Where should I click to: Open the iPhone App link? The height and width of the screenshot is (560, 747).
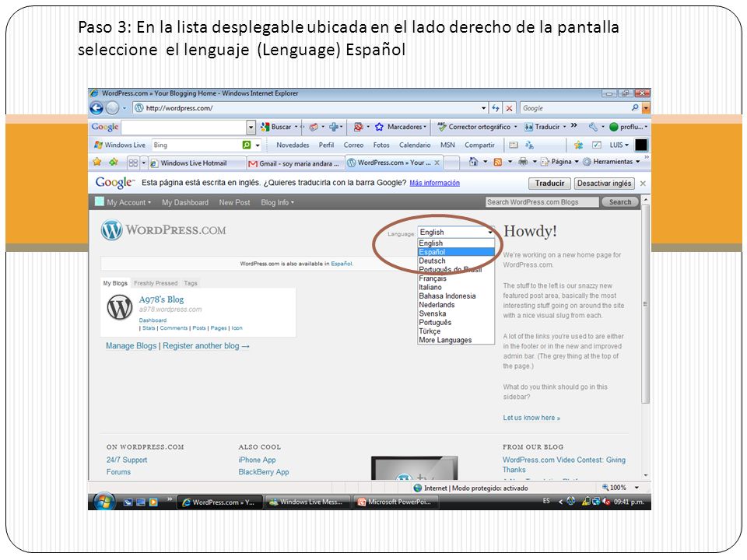coord(257,460)
